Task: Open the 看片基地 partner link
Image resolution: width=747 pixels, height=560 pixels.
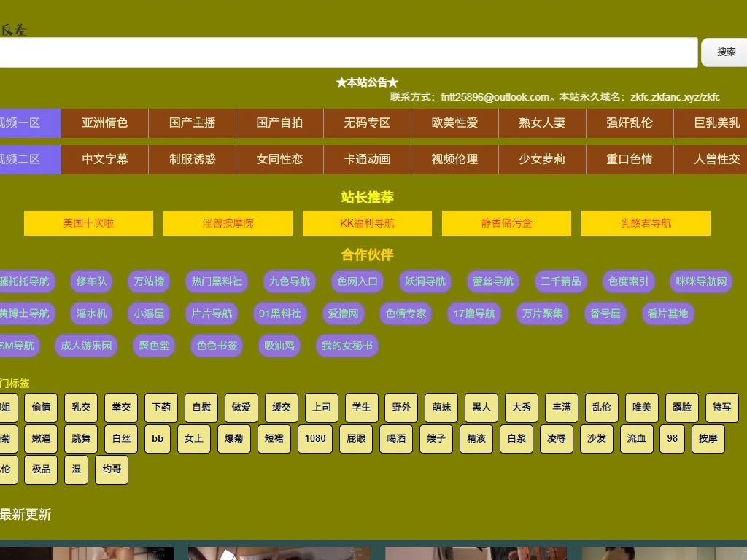Action: 667,314
